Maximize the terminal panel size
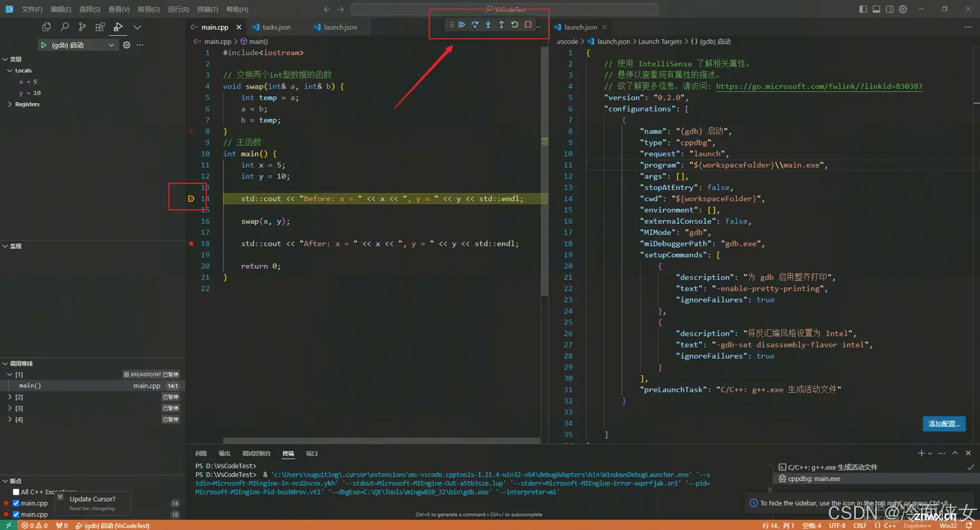The width and height of the screenshot is (980, 530). tap(955, 453)
